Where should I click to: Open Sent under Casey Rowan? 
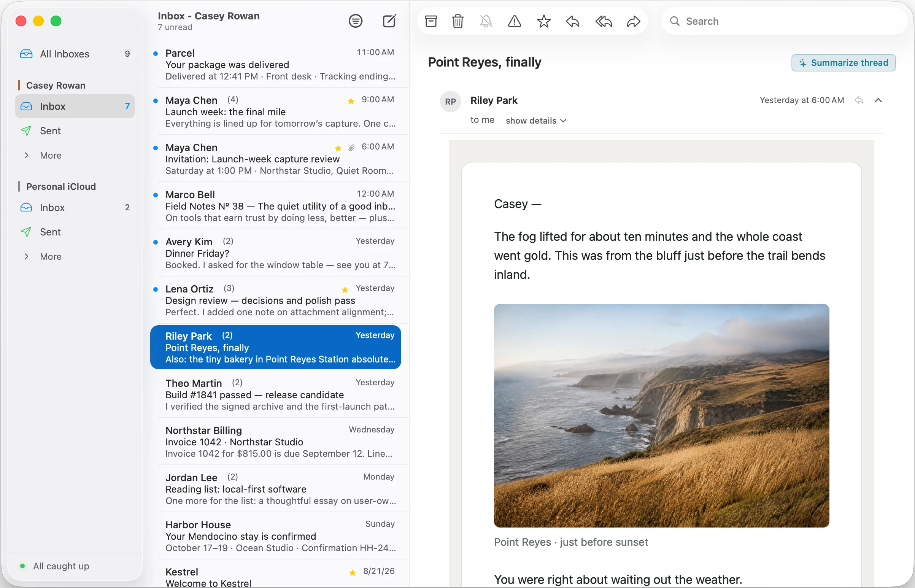75,130
